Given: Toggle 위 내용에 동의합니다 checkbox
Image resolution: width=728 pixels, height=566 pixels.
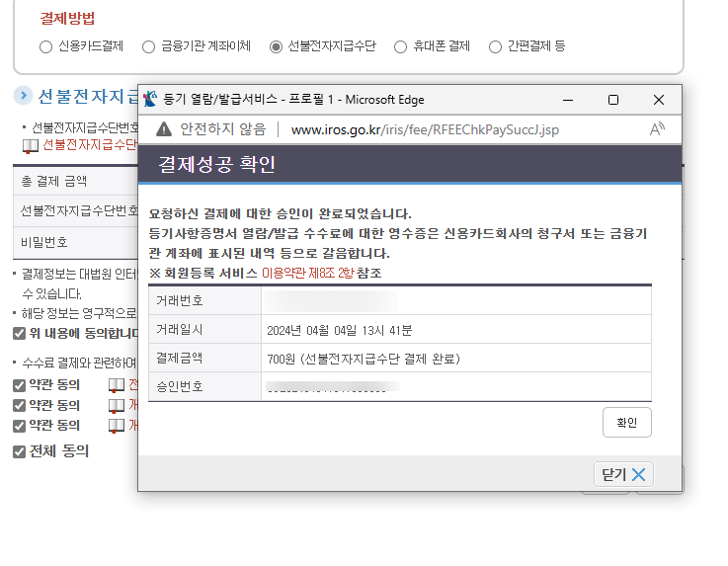Looking at the screenshot, I should (19, 334).
